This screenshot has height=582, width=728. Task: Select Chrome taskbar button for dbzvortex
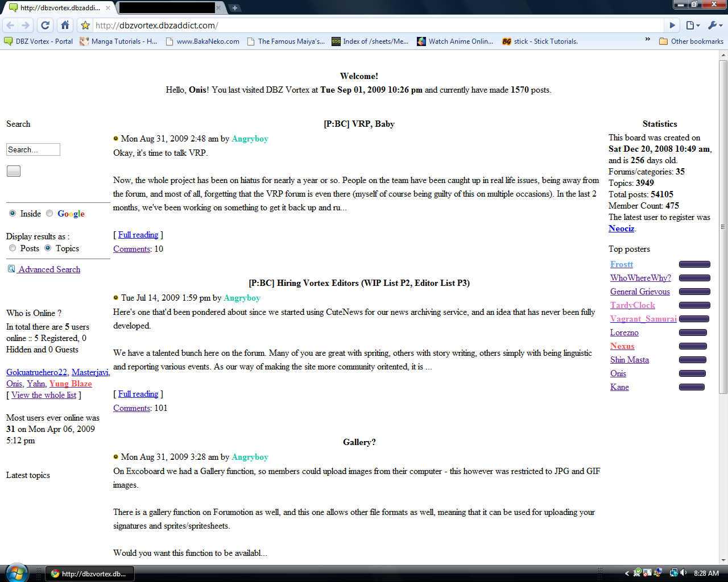(89, 573)
